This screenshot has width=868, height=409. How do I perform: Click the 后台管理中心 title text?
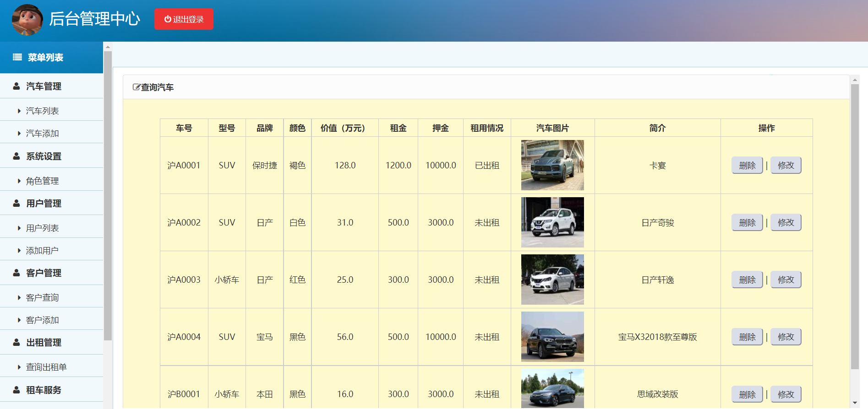[95, 19]
